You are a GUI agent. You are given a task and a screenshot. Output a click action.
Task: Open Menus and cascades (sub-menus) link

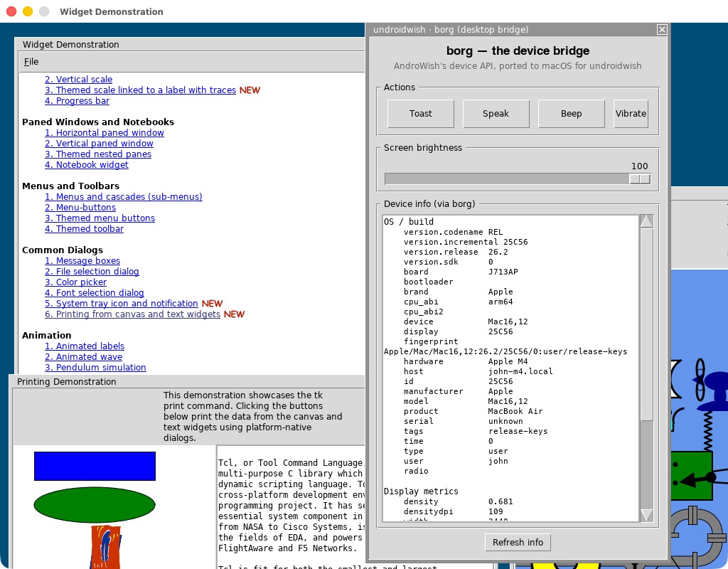124,197
